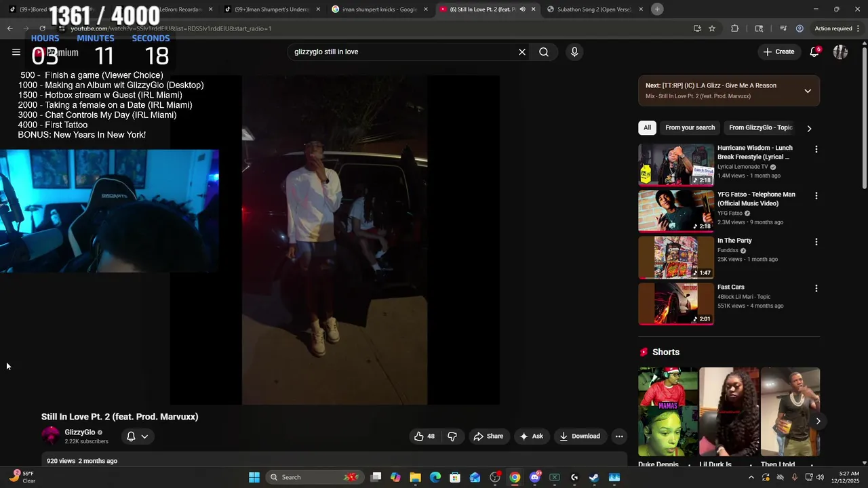The height and width of the screenshot is (488, 868).
Task: Open options for YFG Fatso video
Action: point(816,196)
